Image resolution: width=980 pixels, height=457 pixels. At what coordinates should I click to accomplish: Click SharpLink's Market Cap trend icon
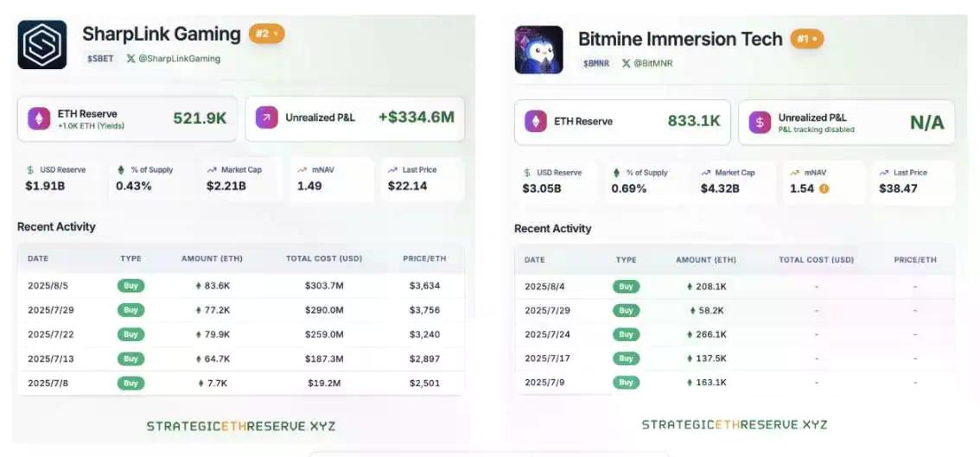click(x=212, y=169)
